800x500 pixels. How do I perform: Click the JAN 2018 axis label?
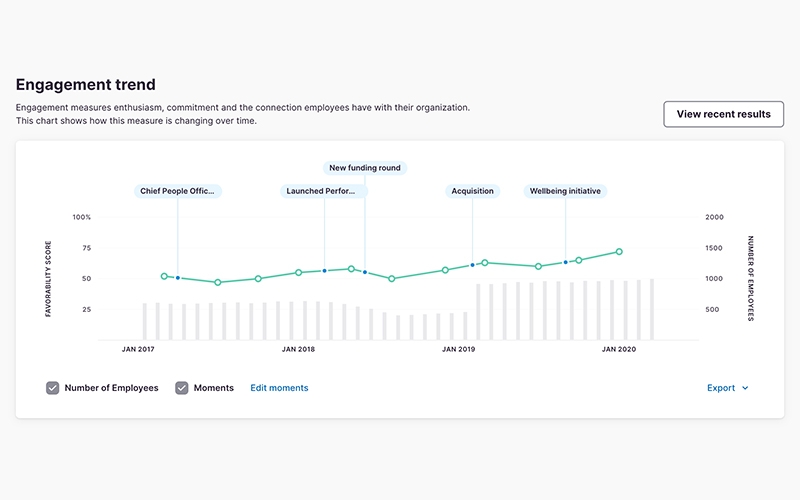point(298,349)
